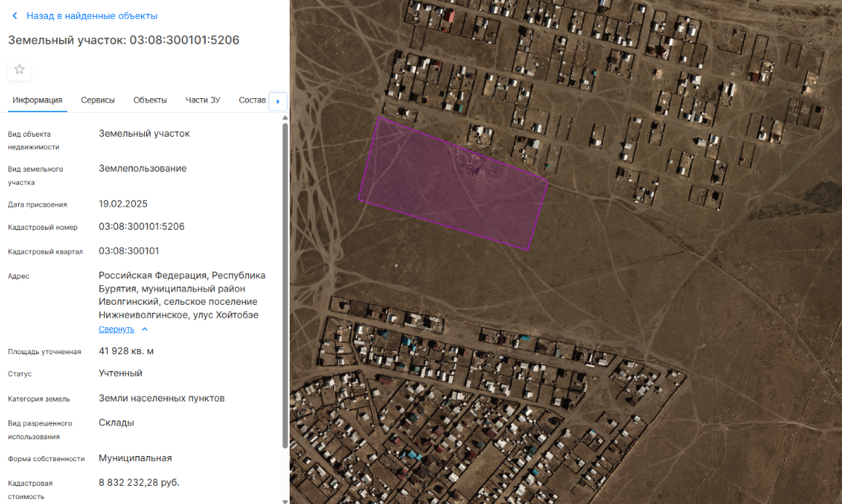Click the back arrow chevron icon
Image resolution: width=842 pixels, height=504 pixels.
[15, 16]
